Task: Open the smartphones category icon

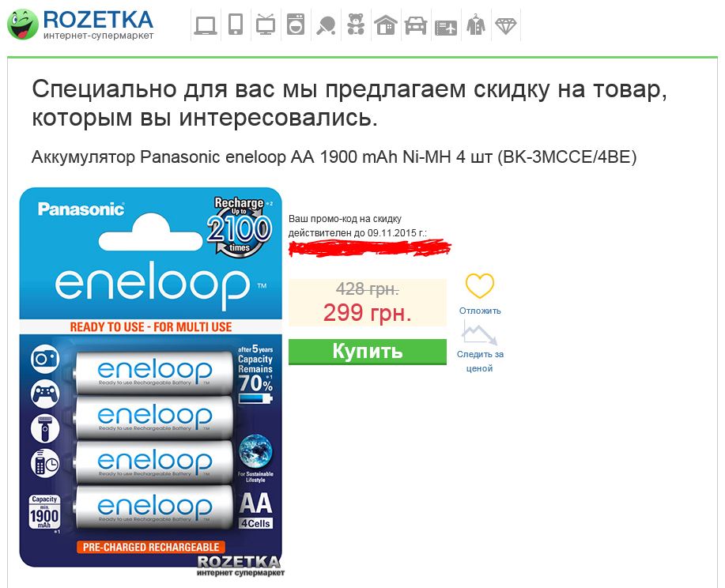Action: point(236,24)
